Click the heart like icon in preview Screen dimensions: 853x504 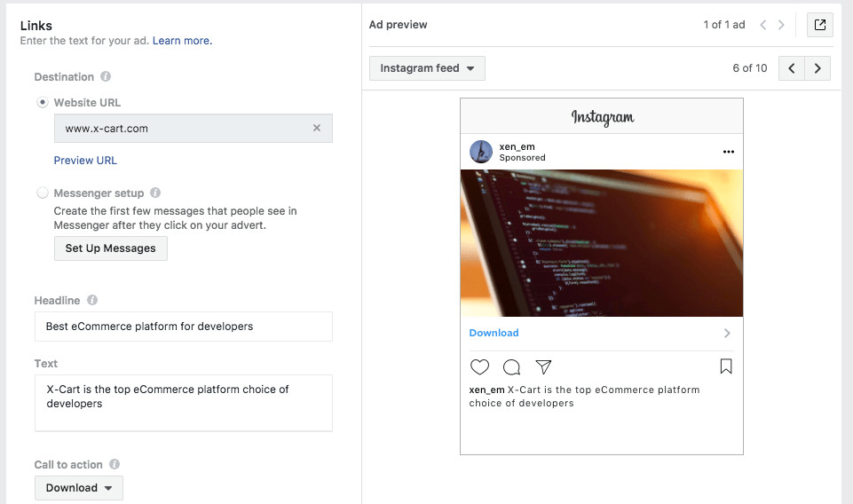[479, 367]
